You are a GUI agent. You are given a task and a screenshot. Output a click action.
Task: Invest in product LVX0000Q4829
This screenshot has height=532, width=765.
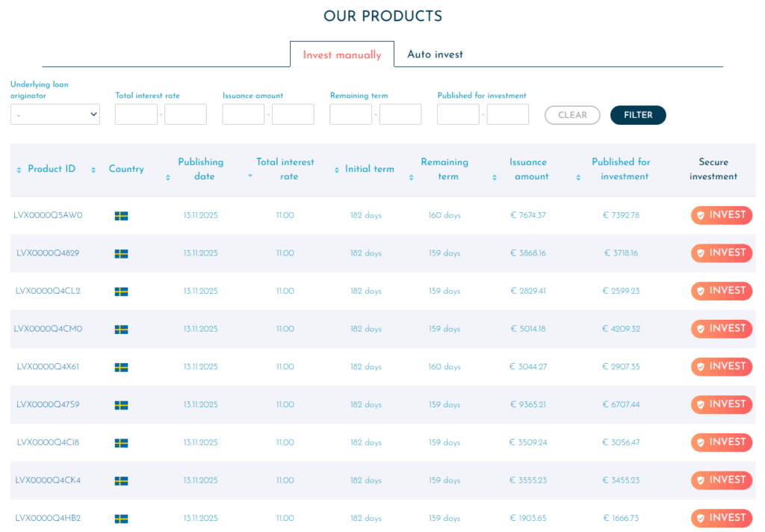721,253
